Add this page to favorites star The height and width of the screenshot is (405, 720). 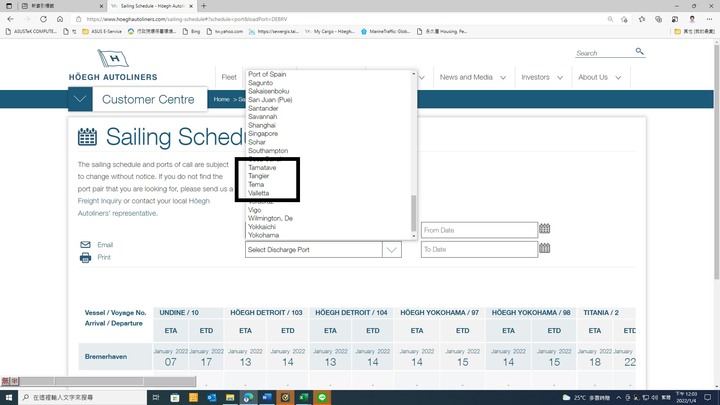click(624, 19)
